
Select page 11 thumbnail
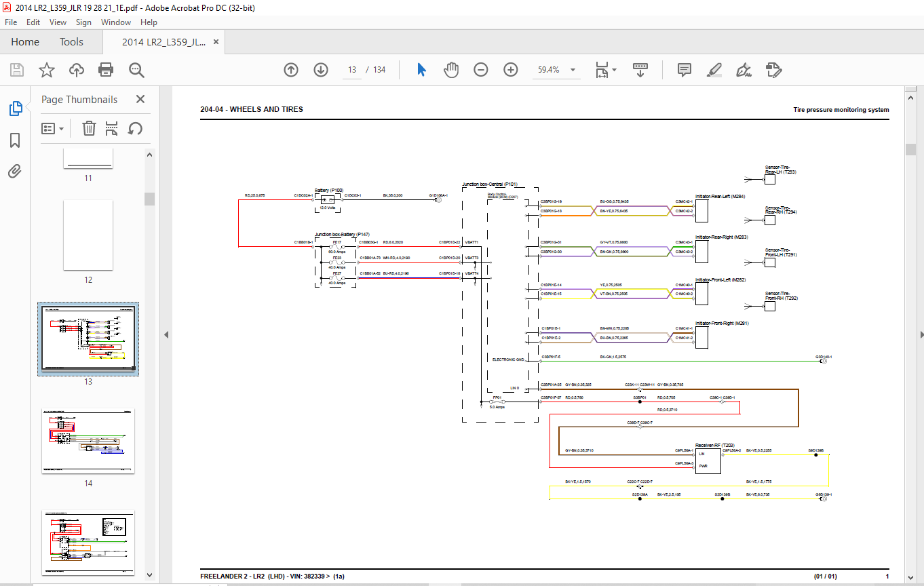[88, 158]
